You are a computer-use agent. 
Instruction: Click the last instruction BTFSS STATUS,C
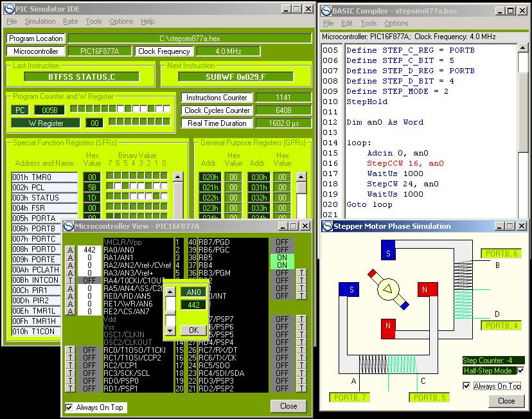click(82, 76)
